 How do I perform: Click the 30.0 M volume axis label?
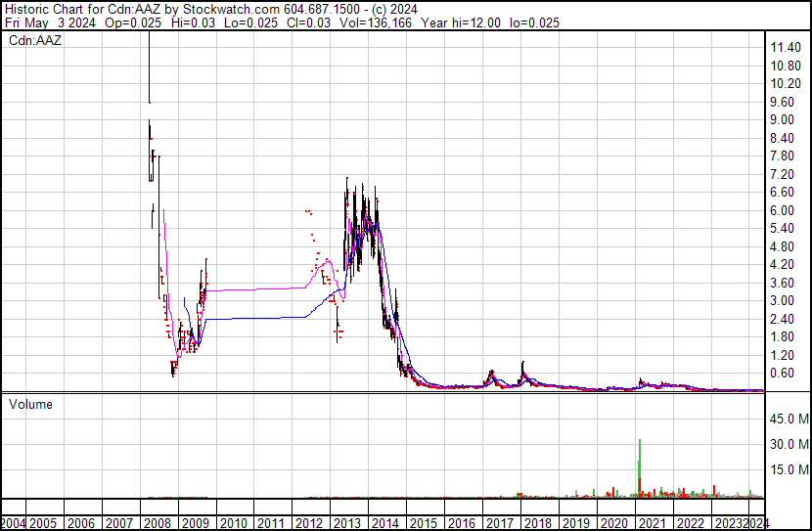(789, 444)
